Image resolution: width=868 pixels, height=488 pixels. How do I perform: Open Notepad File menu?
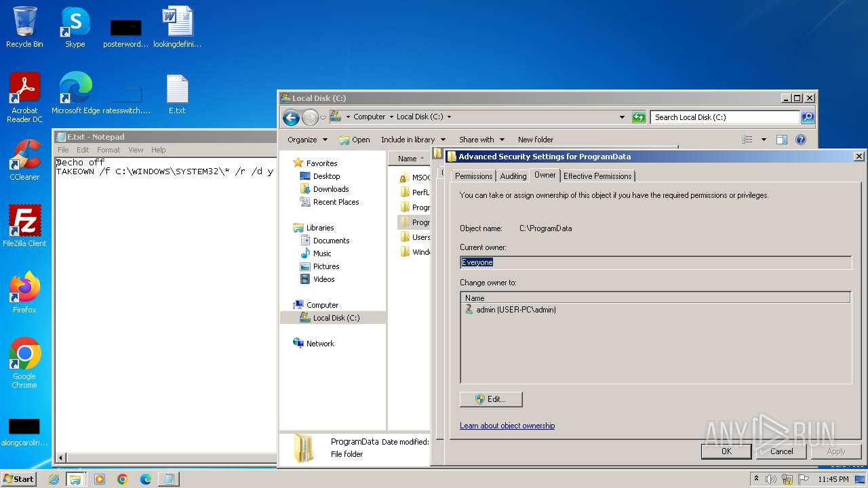63,150
